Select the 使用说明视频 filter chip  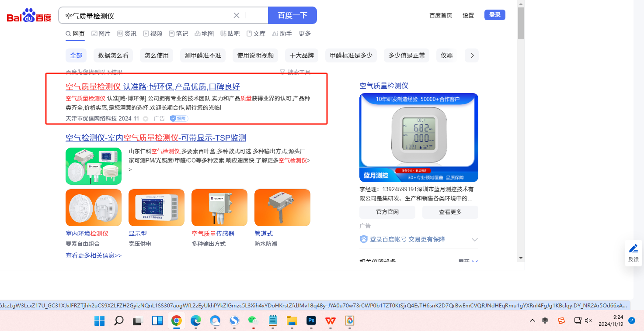(x=255, y=55)
